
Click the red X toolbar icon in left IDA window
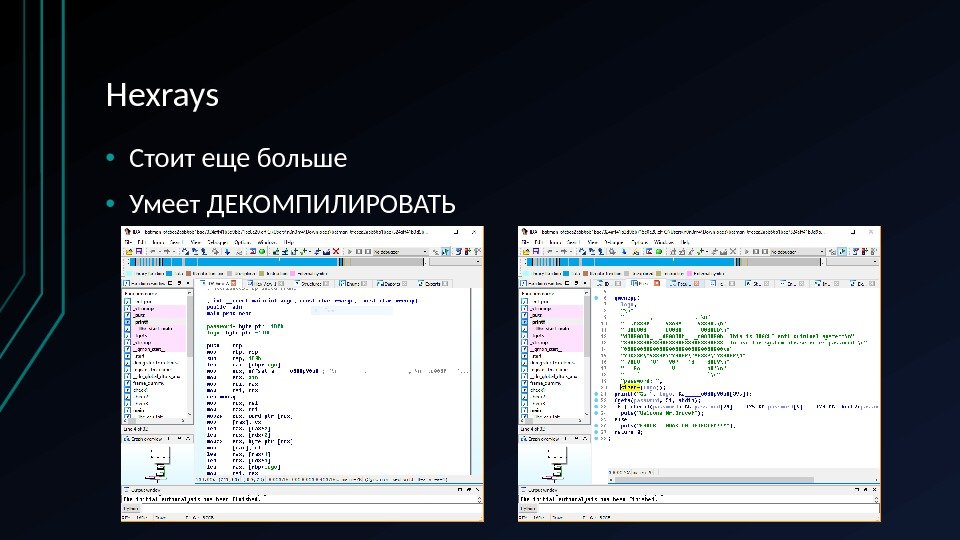point(336,252)
